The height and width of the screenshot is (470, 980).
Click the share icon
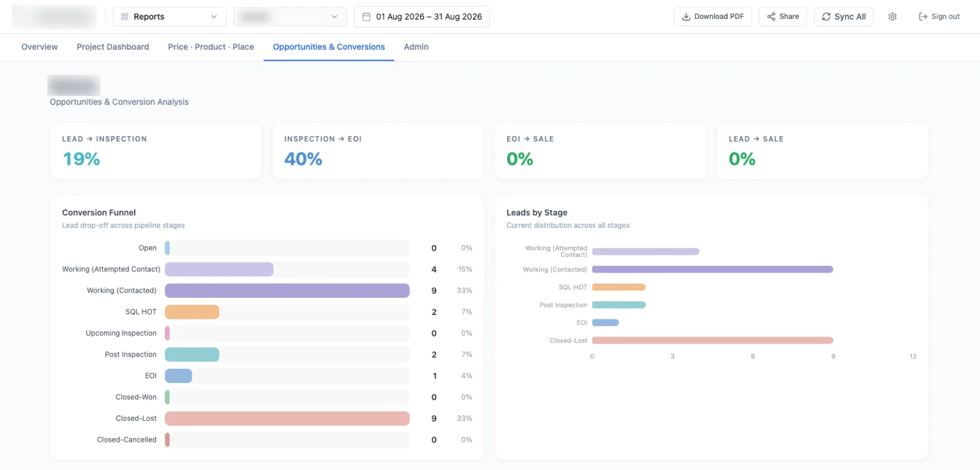[x=771, y=17]
